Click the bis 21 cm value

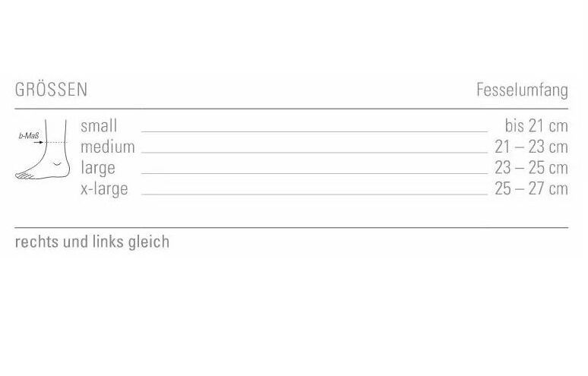[536, 126]
